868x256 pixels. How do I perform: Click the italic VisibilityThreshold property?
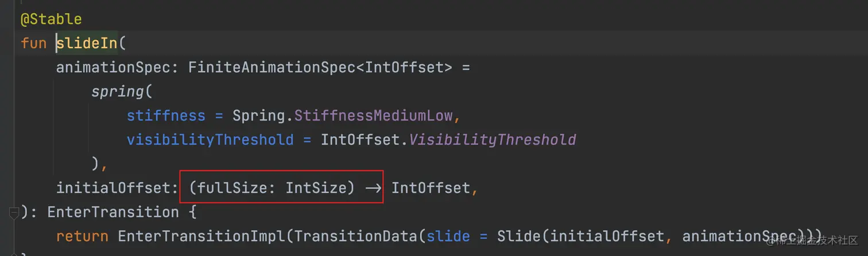click(492, 140)
